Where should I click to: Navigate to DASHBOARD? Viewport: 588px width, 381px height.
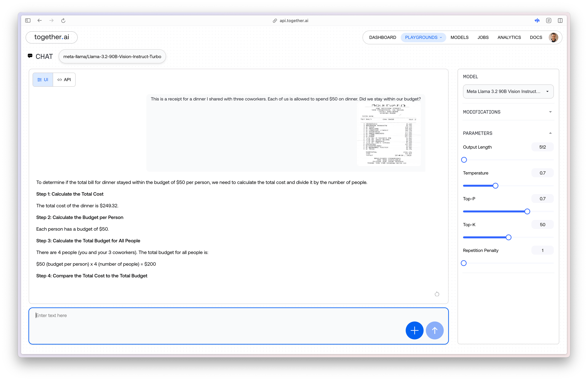(382, 37)
